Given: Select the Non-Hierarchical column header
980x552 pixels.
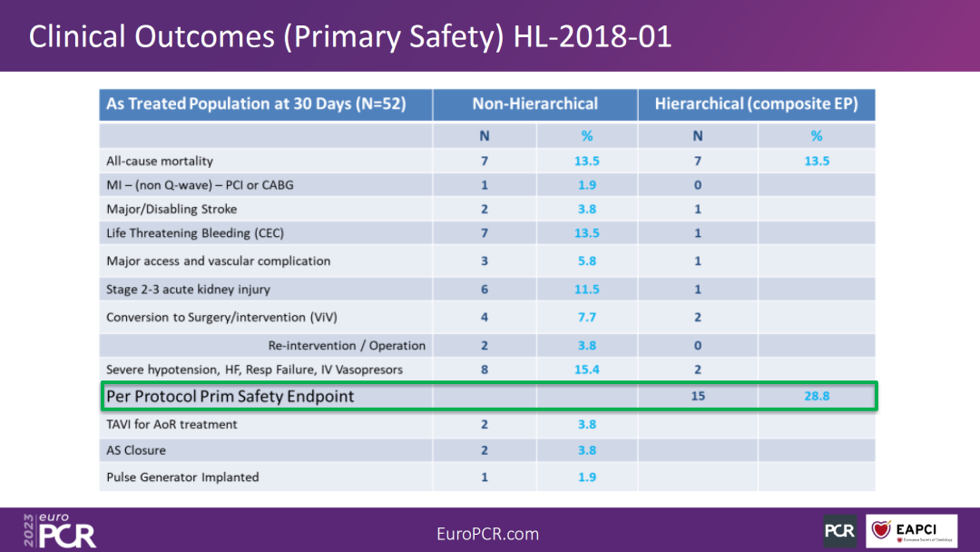Looking at the screenshot, I should click(535, 104).
